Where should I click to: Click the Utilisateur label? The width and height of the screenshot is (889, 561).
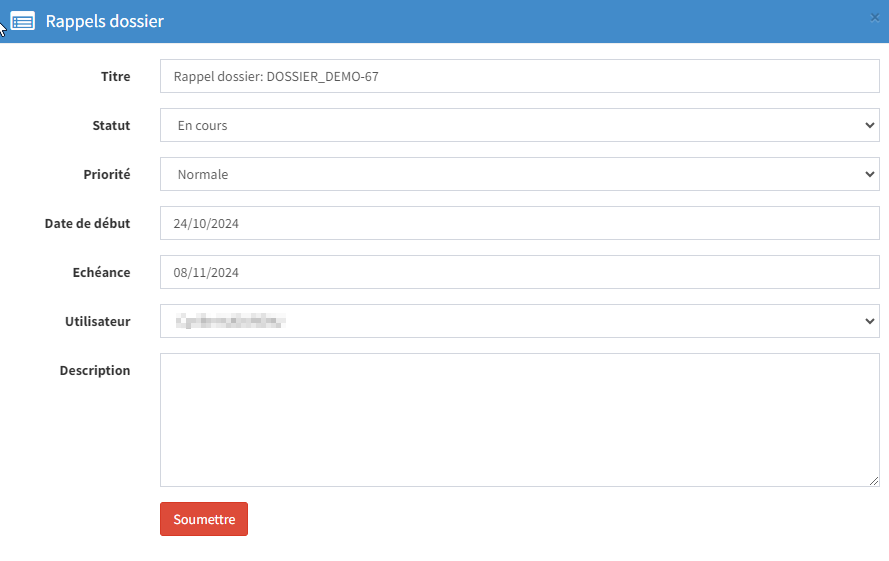tap(97, 321)
